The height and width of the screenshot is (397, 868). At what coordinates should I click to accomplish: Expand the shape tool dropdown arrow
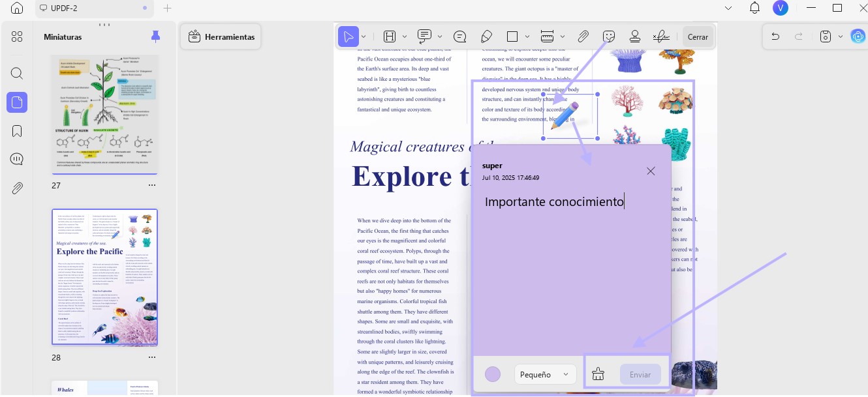click(528, 37)
